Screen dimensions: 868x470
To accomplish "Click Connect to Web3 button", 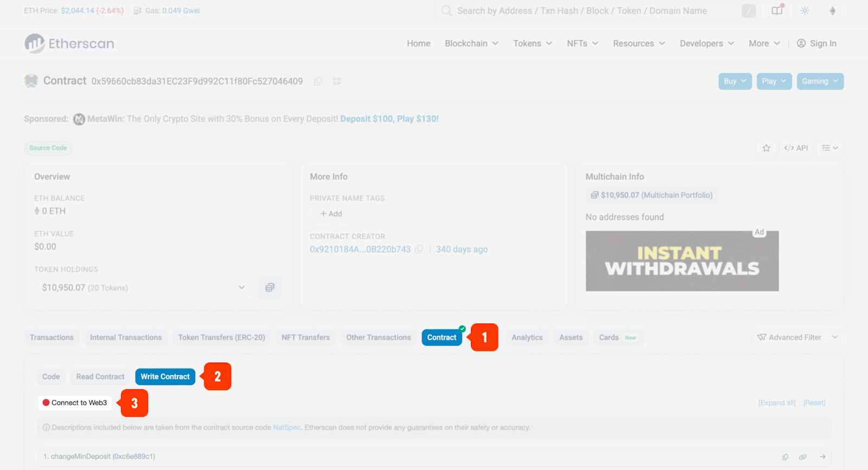I will coord(75,403).
